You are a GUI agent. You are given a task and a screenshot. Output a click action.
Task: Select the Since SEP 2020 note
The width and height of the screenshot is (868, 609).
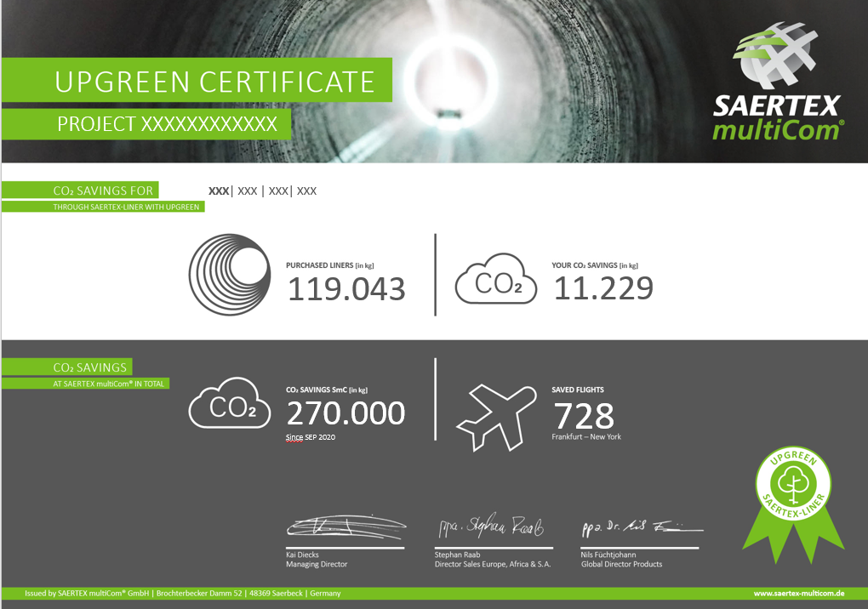(x=311, y=437)
